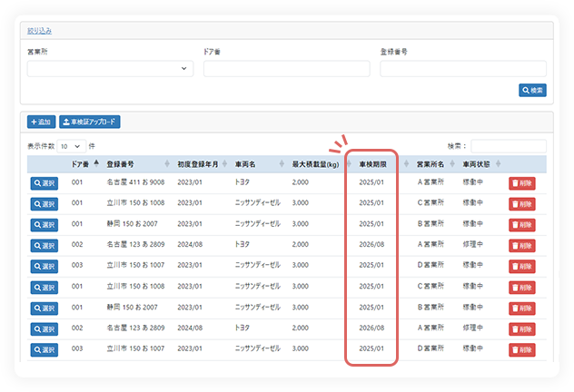Click the ドア番 input field
The image size is (574, 392).
pos(286,69)
